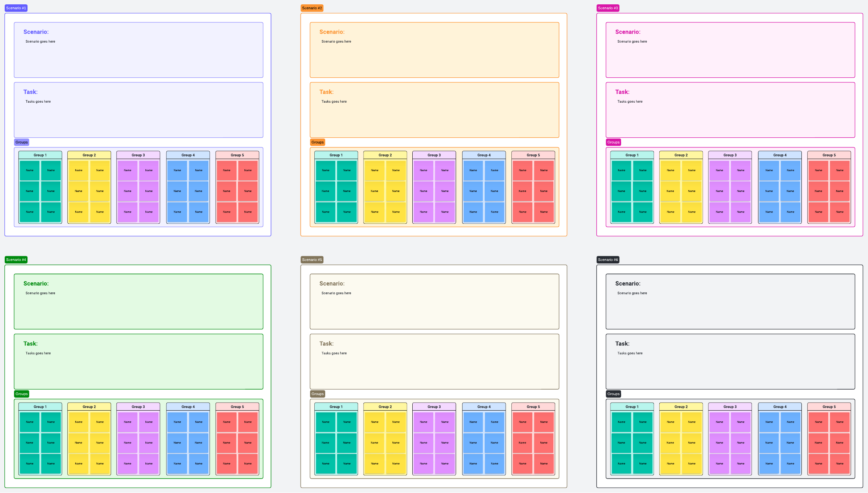Select Group 1 header in Scenario #1

coord(40,155)
